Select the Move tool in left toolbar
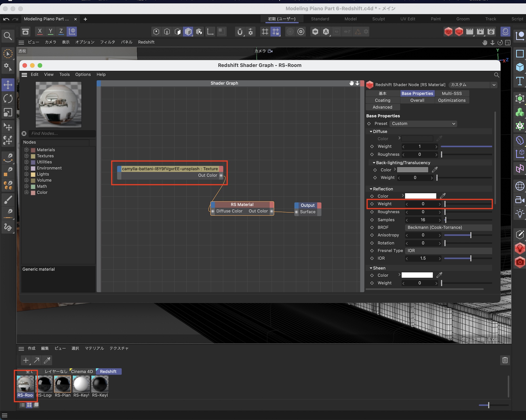The width and height of the screenshot is (526, 420). 8,85
